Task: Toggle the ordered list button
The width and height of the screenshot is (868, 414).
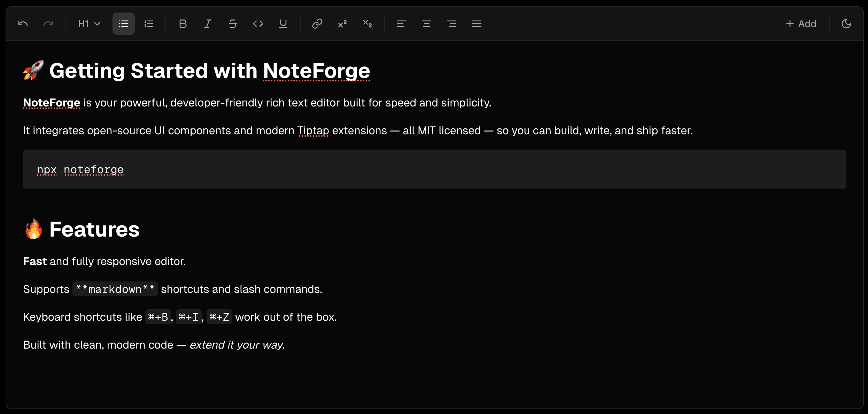Action: [x=149, y=24]
